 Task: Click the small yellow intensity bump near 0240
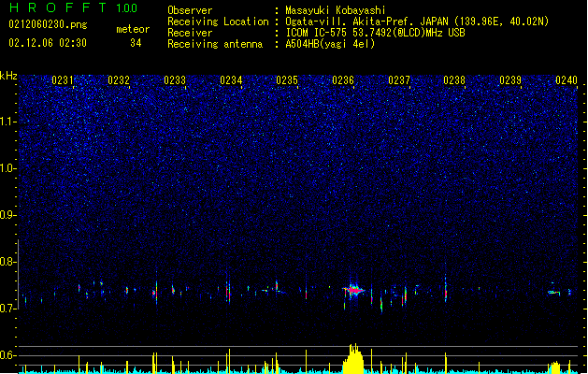point(554,367)
